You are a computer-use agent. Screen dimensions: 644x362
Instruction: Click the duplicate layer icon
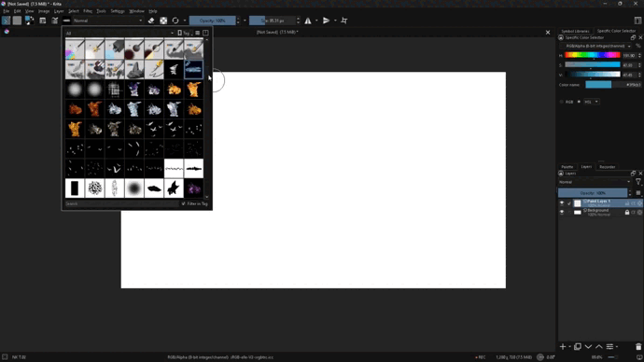pyautogui.click(x=578, y=347)
